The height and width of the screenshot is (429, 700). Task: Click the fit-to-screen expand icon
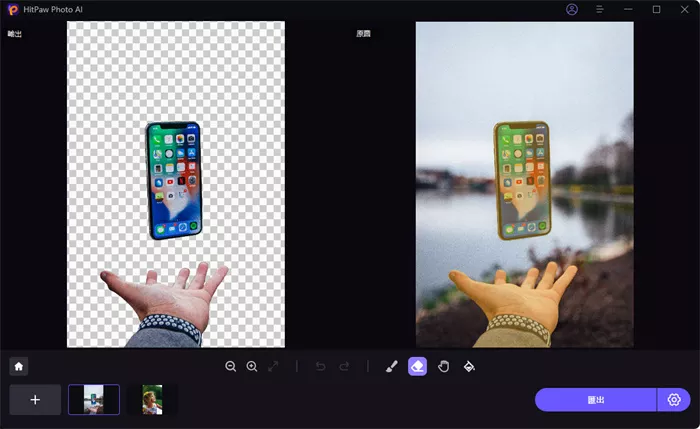273,366
